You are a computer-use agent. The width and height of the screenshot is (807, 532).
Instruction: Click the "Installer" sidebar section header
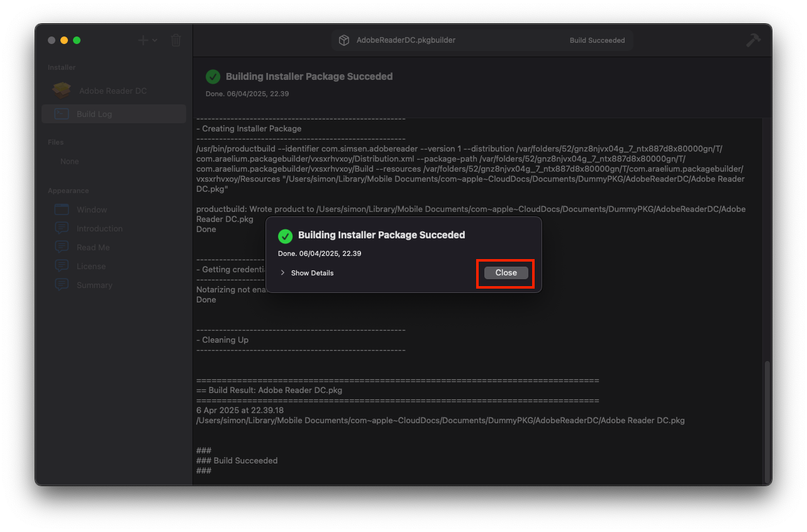click(62, 67)
